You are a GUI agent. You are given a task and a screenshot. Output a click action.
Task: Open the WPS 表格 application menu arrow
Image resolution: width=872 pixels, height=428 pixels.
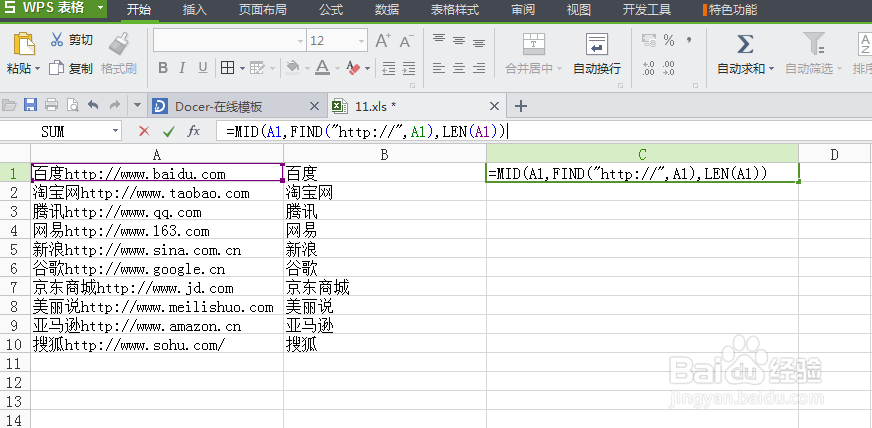click(100, 8)
